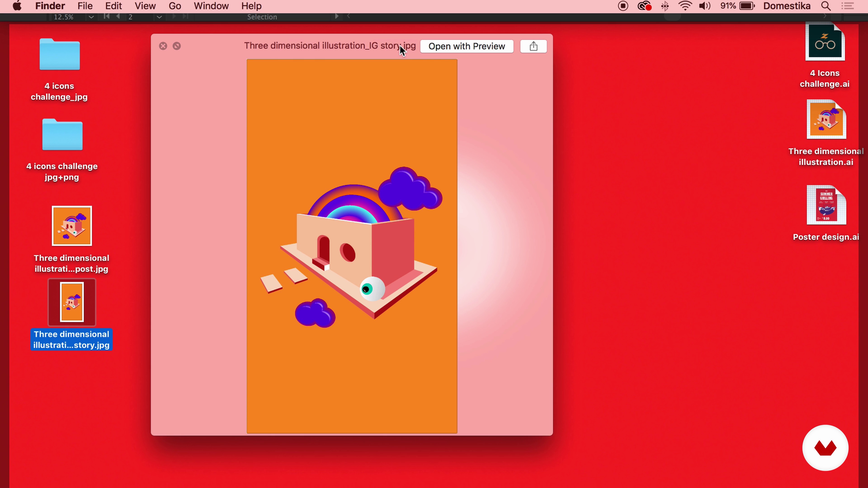868x488 pixels.
Task: Click the Creative Cloud menu bar icon
Action: pos(644,6)
